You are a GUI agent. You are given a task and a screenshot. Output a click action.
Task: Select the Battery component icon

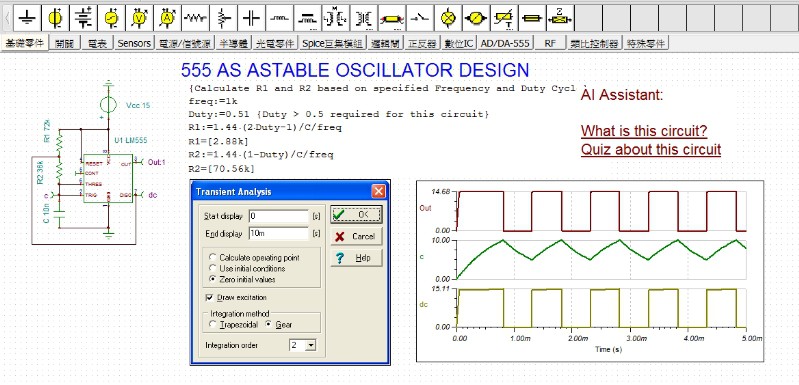83,18
